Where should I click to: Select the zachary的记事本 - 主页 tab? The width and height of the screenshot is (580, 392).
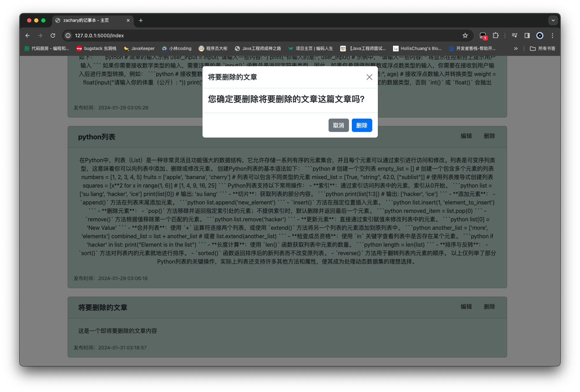point(93,20)
